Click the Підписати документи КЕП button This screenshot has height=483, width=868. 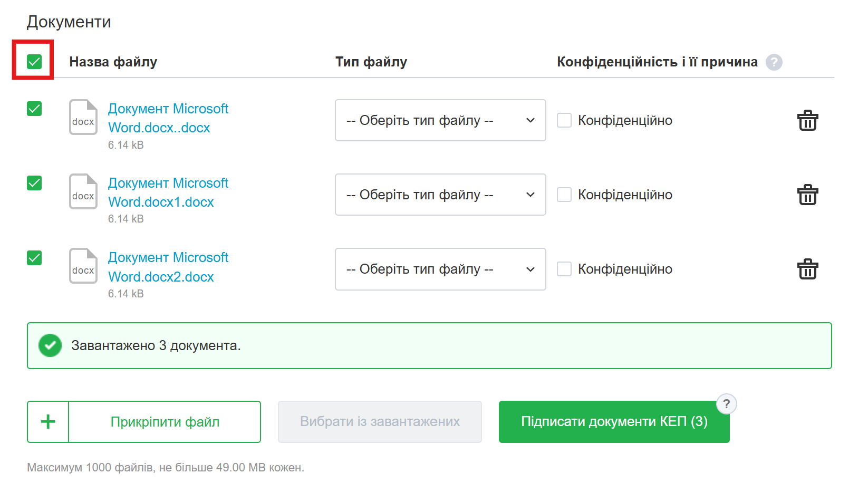[x=614, y=422]
